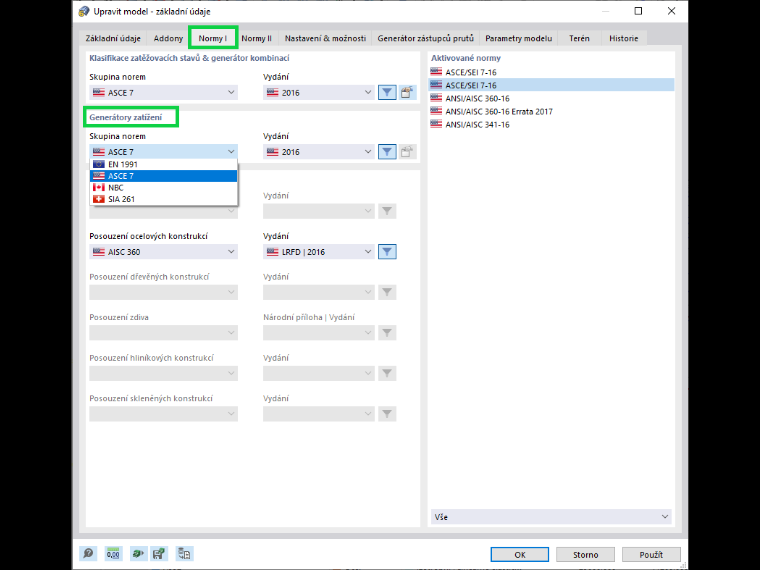Image resolution: width=760 pixels, height=570 pixels.
Task: Open Klasifikace Vydání 2016 dropdown
Action: (319, 92)
